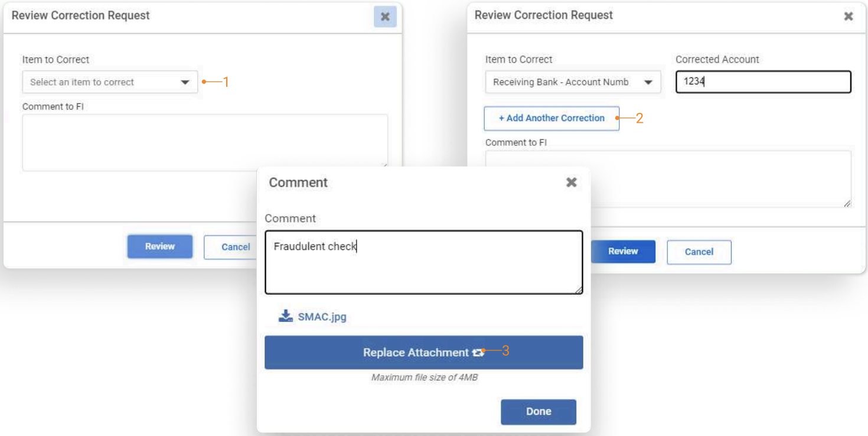Close the right Review Correction Request dialog

(849, 17)
